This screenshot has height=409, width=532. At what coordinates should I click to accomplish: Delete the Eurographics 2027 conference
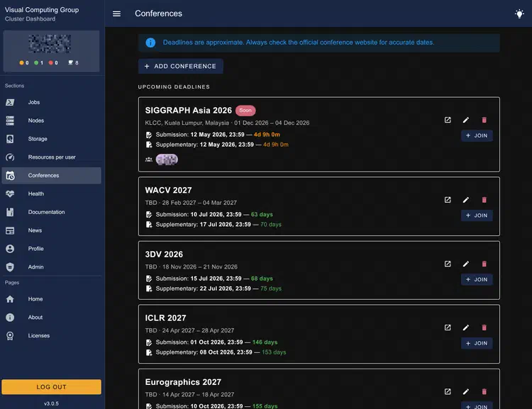coord(484,392)
